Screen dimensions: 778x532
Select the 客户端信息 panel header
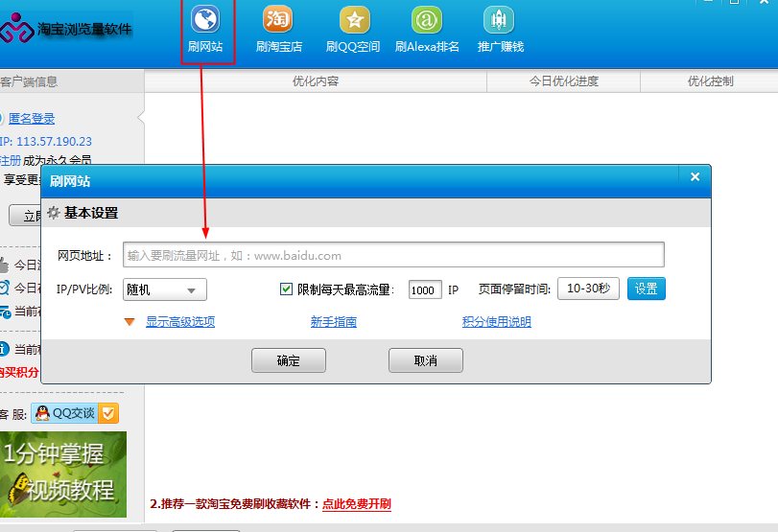[x=72, y=81]
